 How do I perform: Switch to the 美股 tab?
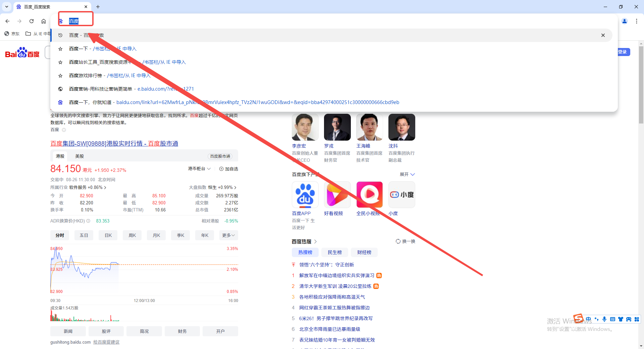[79, 156]
